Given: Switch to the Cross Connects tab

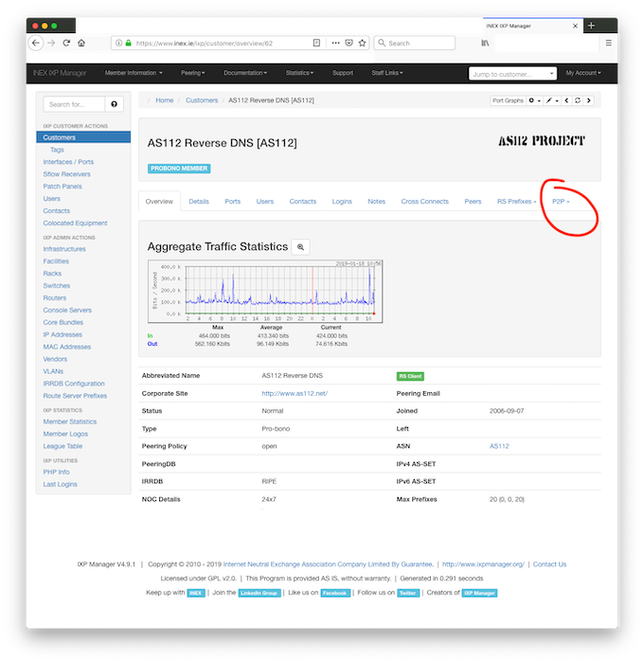Looking at the screenshot, I should pyautogui.click(x=424, y=201).
